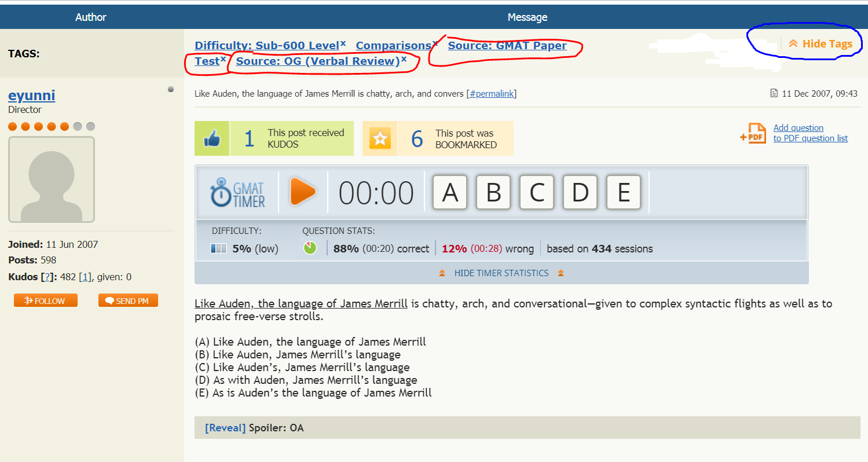Open the Source: OG (Verbal Review) tag
The width and height of the screenshot is (868, 462).
318,61
